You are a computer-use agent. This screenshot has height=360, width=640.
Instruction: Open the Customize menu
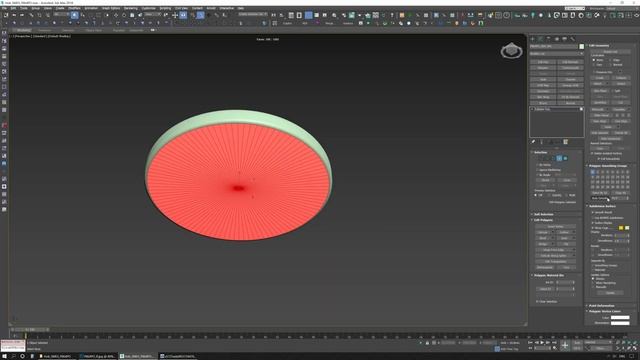coord(149,8)
